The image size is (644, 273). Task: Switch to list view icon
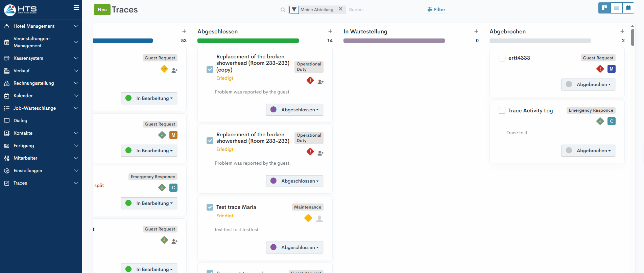coord(617,8)
